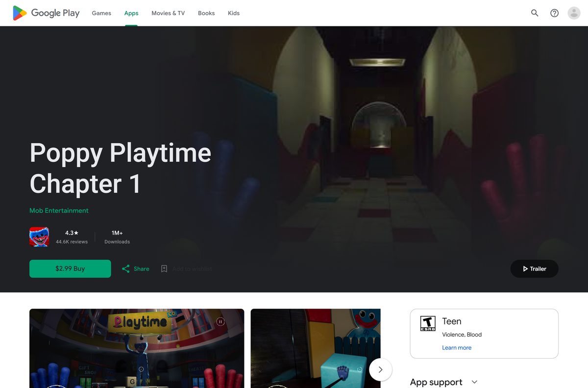Click Learn more about content rating
Screen dimensions: 588x388
coord(457,348)
